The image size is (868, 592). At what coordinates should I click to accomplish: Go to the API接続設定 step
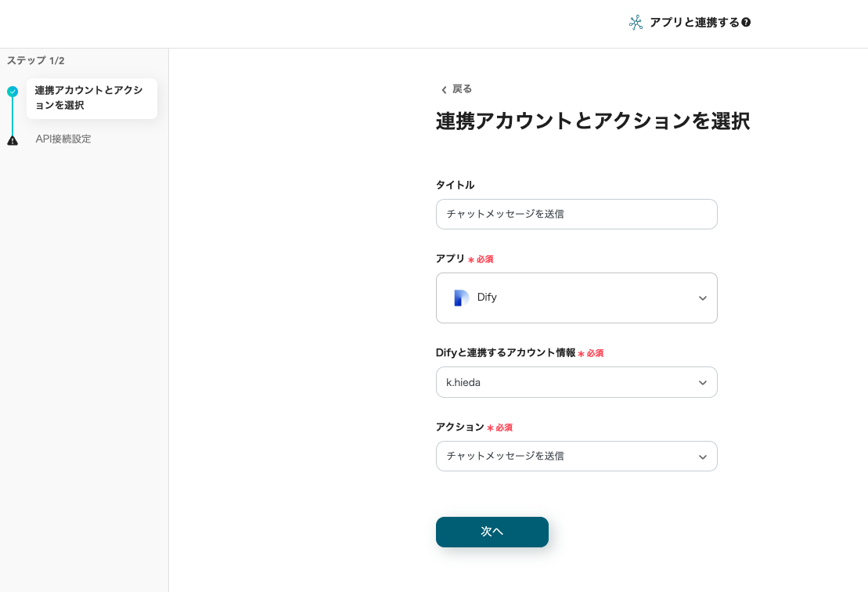coord(63,139)
